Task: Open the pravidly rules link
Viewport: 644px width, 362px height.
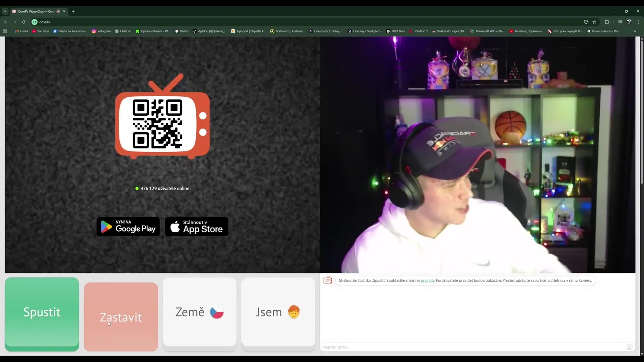Action: tap(428, 280)
